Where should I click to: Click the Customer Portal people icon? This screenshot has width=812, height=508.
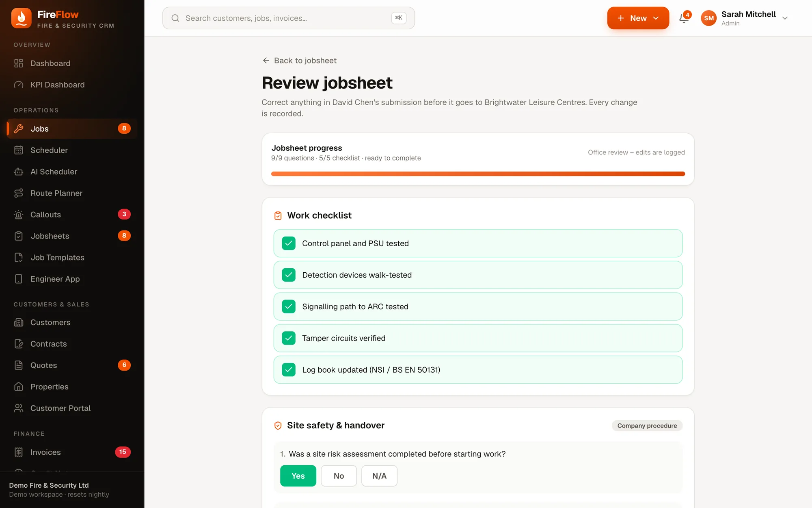[x=19, y=408]
